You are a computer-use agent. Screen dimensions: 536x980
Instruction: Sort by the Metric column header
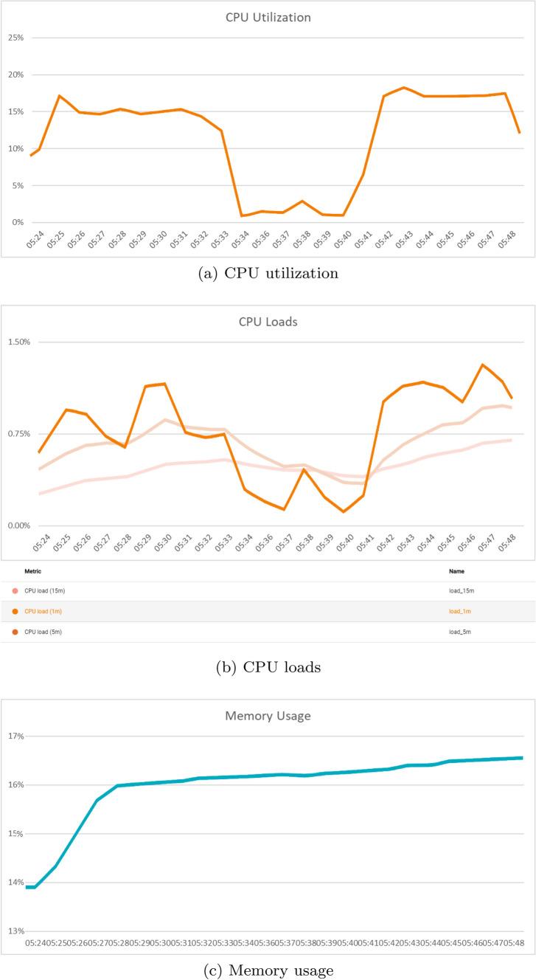click(x=32, y=571)
